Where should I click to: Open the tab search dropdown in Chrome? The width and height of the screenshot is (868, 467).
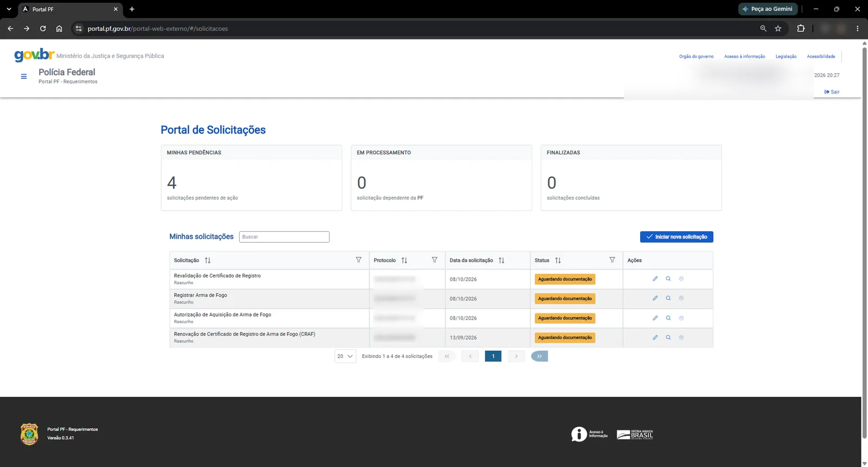(9, 9)
